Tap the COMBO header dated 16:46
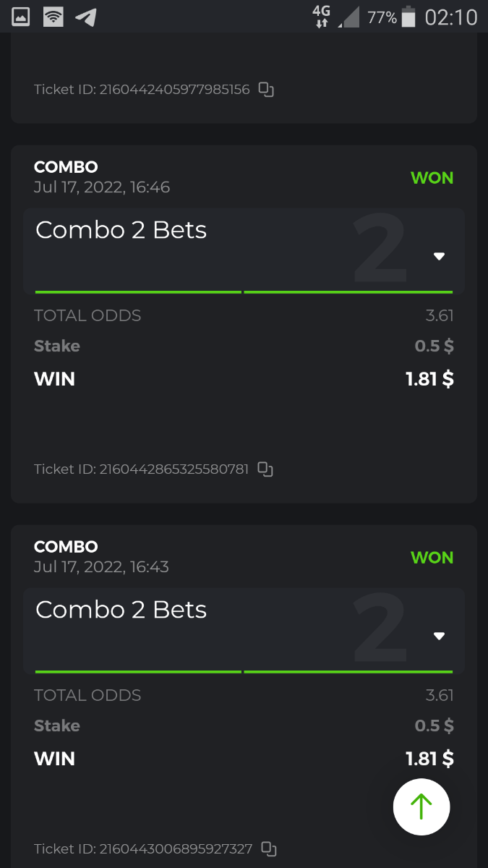 [66, 167]
